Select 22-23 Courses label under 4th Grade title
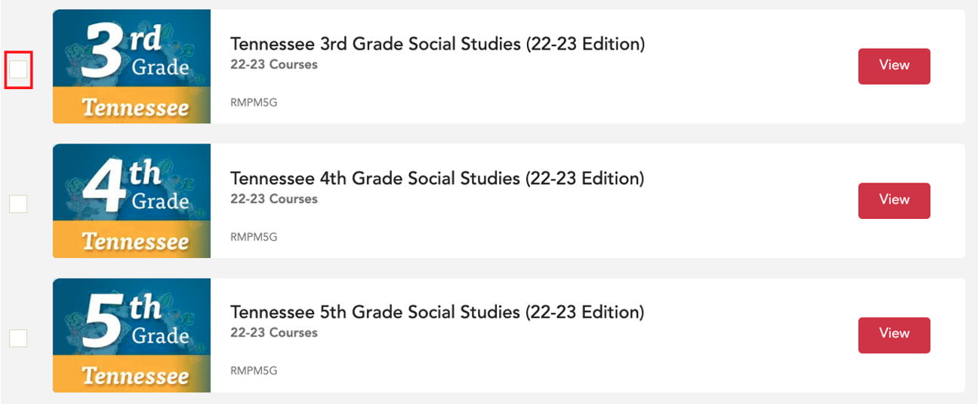 pos(274,199)
